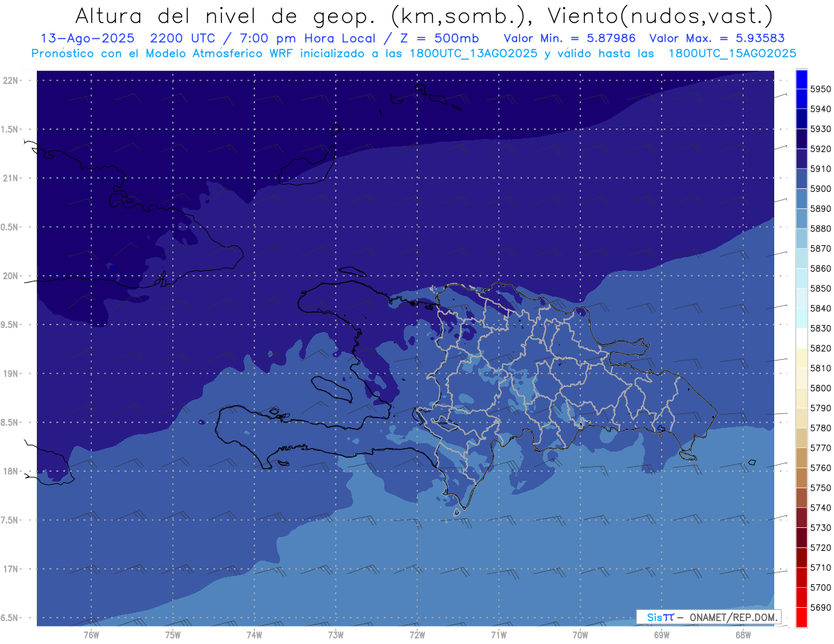Click the bright blue swatch above 5950
The height and width of the screenshot is (644, 834).
click(801, 79)
